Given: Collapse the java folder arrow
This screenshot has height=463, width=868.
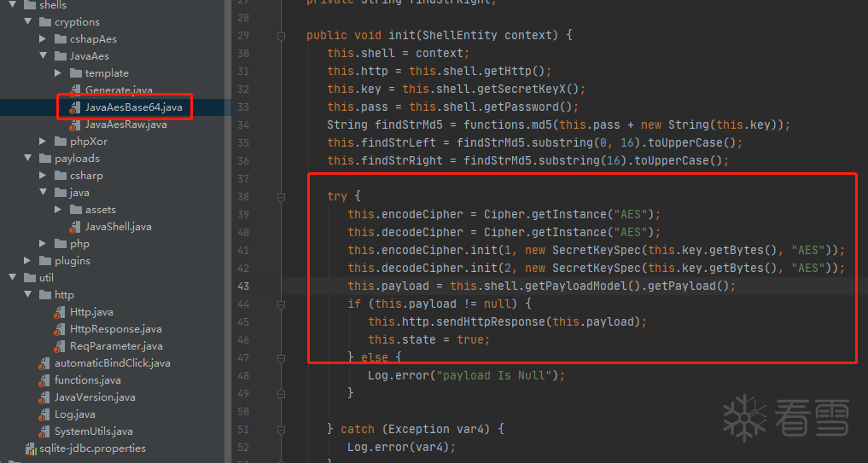Looking at the screenshot, I should point(44,193).
